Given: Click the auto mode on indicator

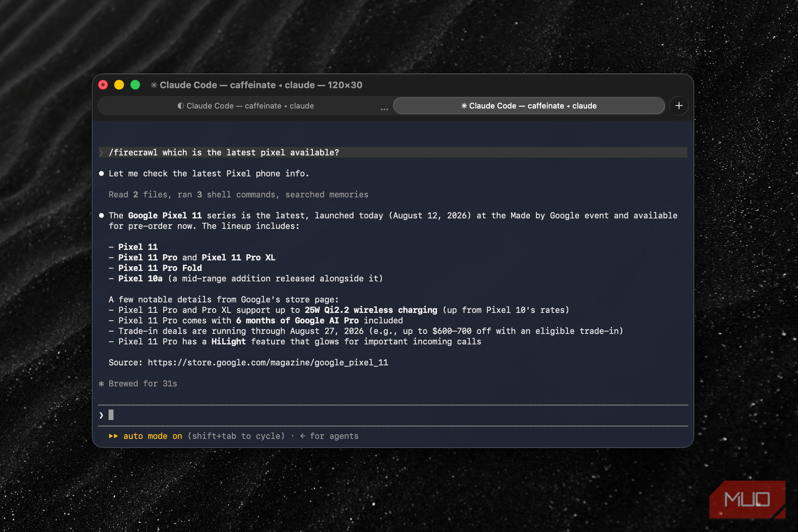Looking at the screenshot, I should (153, 436).
